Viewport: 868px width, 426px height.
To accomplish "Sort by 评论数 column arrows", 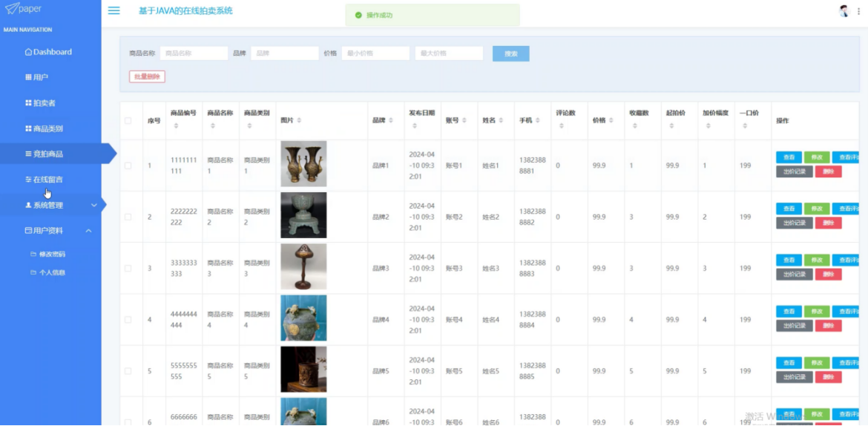I will (562, 125).
